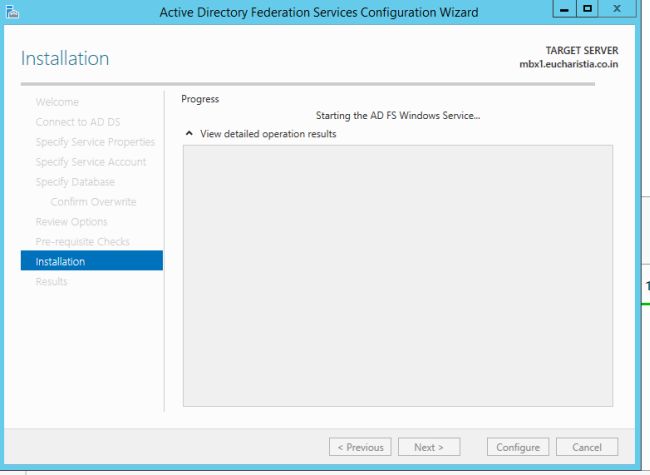Click the AD FS wizard title bar icon
Viewport: 650px width, 475px height.
12,12
